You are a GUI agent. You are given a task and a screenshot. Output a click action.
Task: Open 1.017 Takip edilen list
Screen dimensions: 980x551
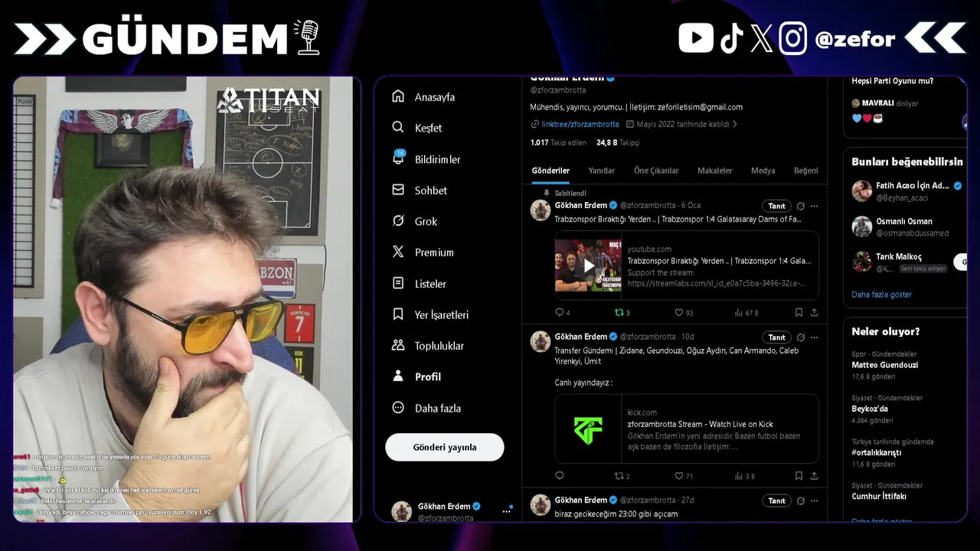(x=558, y=142)
